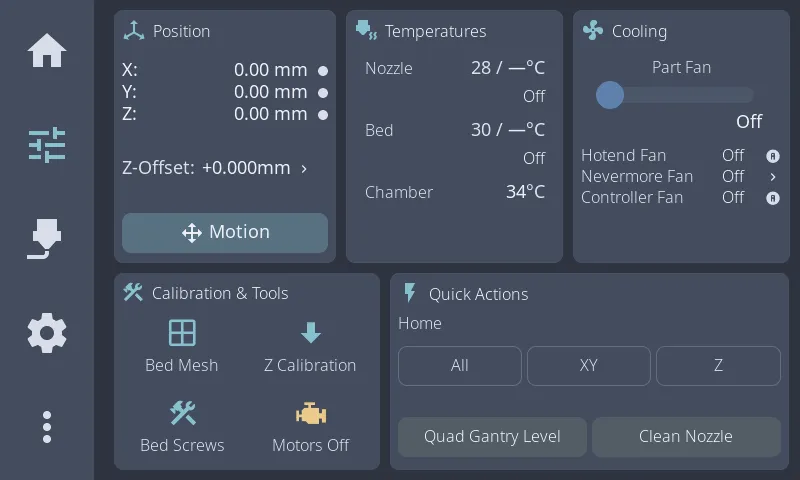
Task: Click the Z axis homed indicator dot
Action: click(323, 115)
